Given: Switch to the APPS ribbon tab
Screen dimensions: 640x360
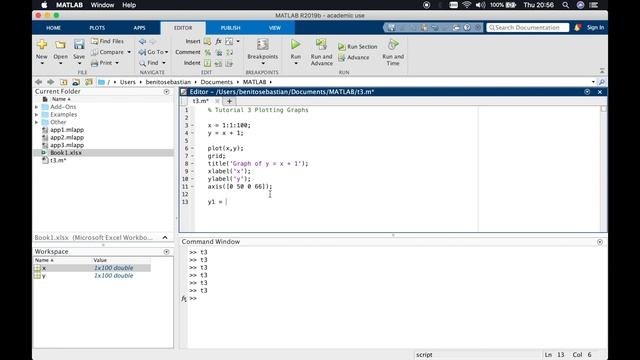Looking at the screenshot, I should pyautogui.click(x=140, y=28).
